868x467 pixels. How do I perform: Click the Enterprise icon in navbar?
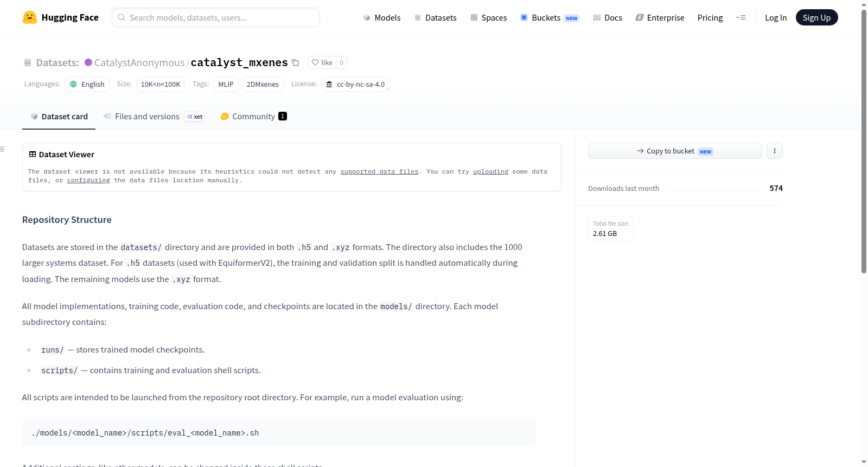[640, 18]
